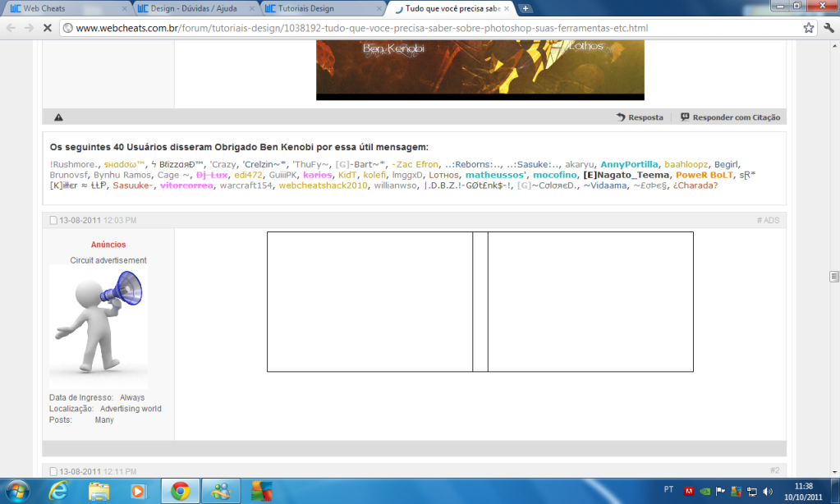Open Internet Explorer from the taskbar
Viewport: 840px width, 504px height.
coord(58,491)
